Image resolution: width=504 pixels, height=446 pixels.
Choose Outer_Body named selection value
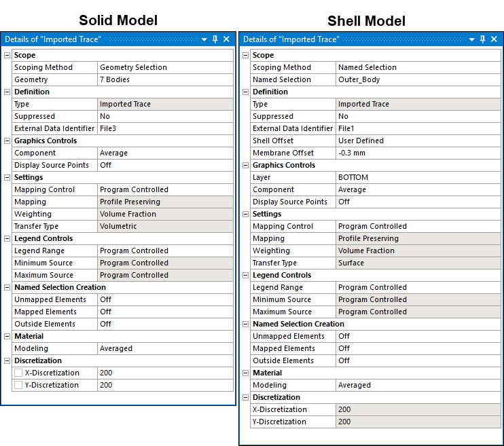click(x=418, y=79)
